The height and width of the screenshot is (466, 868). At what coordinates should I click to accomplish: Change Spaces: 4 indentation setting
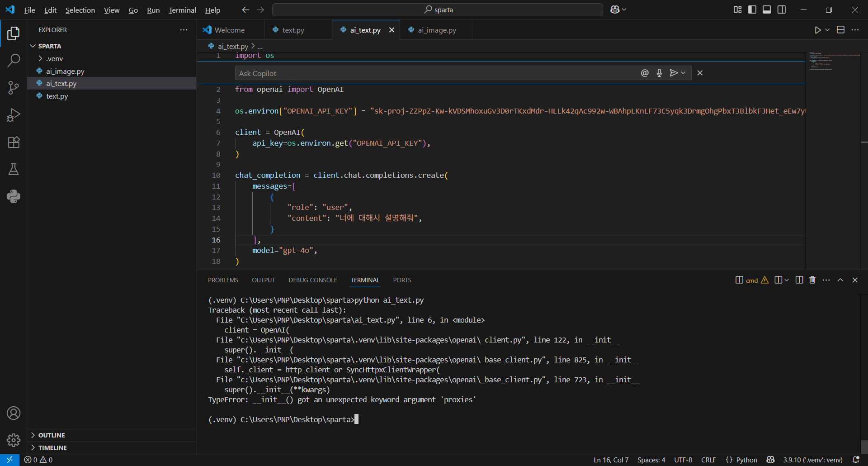click(x=651, y=460)
